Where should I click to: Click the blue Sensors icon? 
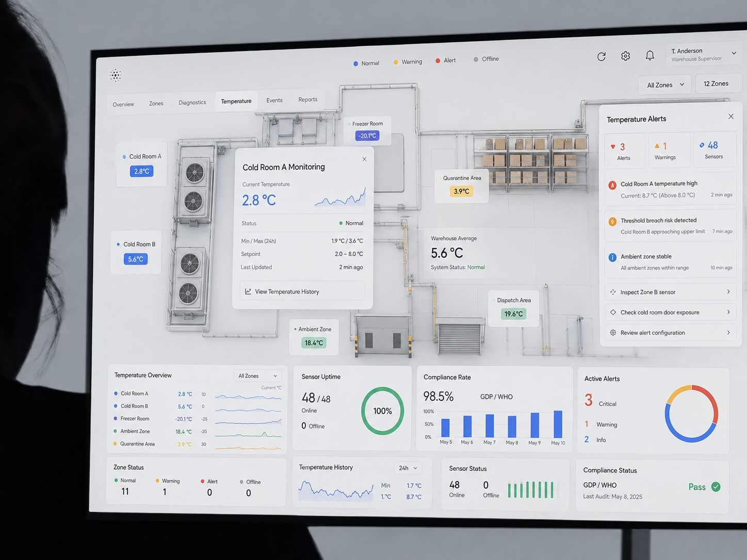click(702, 145)
